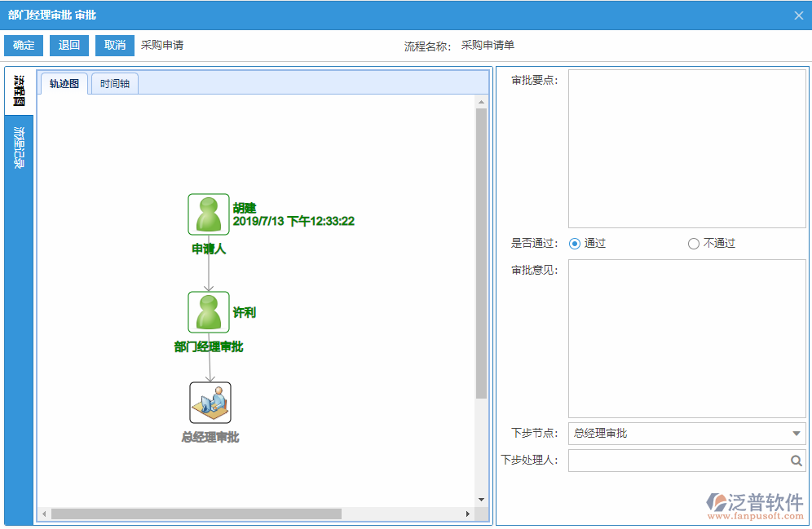Click the 确定 button
Viewport: 812px width, 529px height.
point(24,45)
